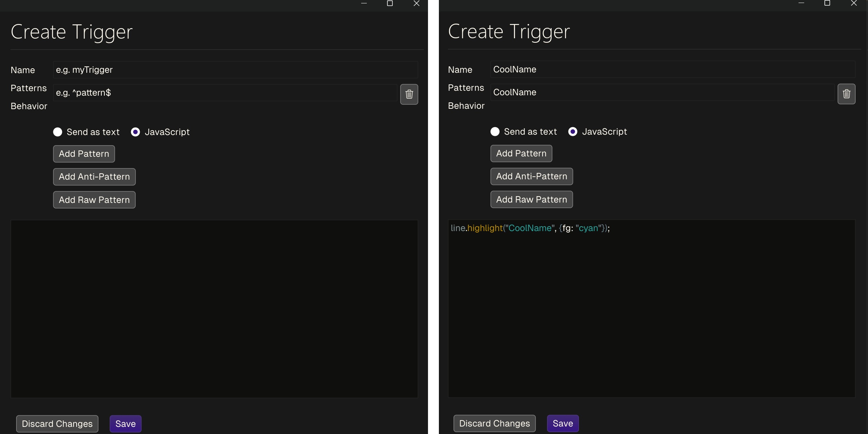Discard Changes in the left window
868x434 pixels.
(57, 424)
